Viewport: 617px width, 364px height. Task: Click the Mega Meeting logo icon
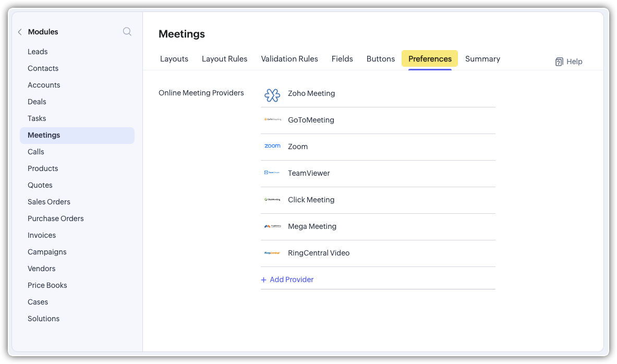point(272,226)
